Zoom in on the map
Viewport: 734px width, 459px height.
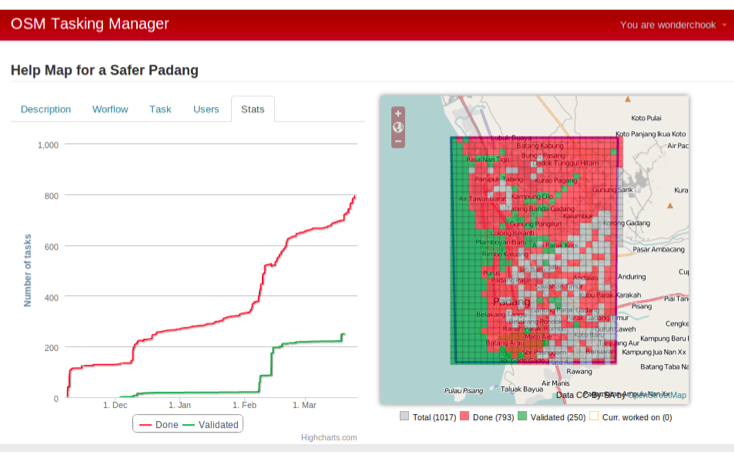pyautogui.click(x=398, y=113)
